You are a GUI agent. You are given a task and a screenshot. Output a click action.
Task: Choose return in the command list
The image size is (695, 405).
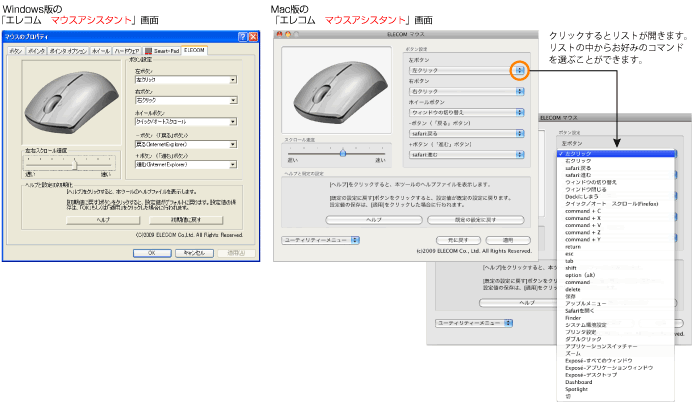616,247
